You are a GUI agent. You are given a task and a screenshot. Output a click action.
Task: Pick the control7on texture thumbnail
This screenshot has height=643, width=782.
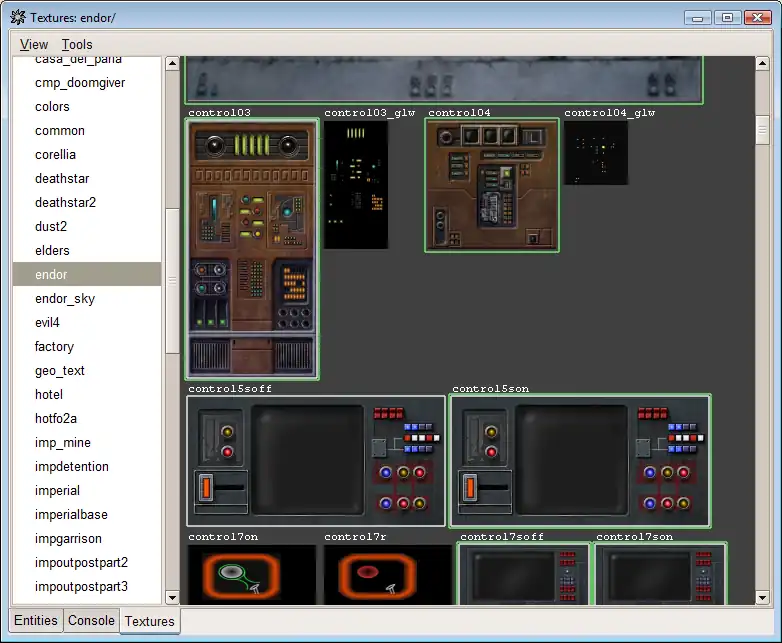tap(252, 575)
